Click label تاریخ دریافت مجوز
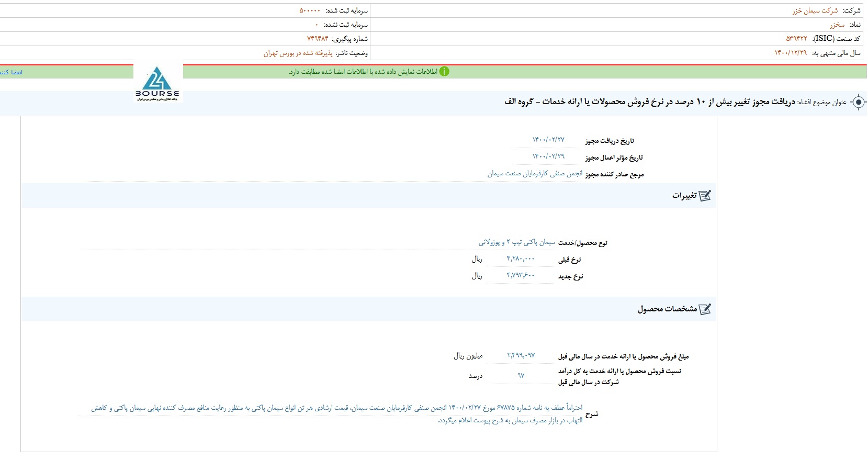The height and width of the screenshot is (460, 868). (x=610, y=141)
